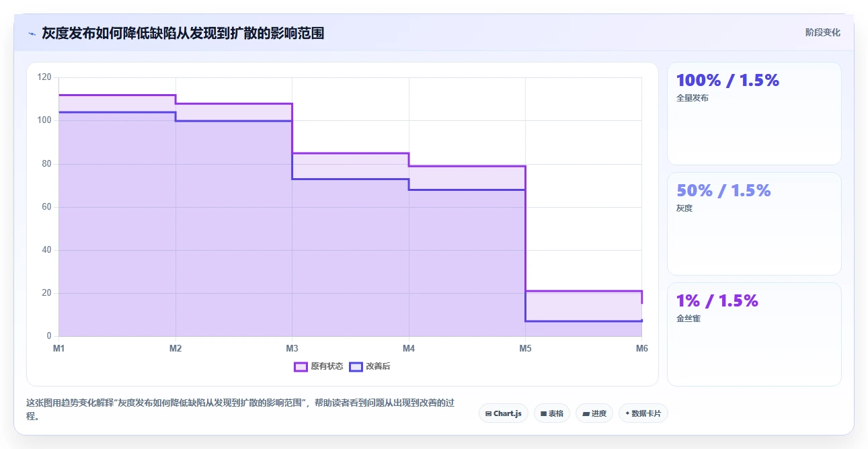
Task: Click the 120 y-axis value
Action: [x=44, y=77]
